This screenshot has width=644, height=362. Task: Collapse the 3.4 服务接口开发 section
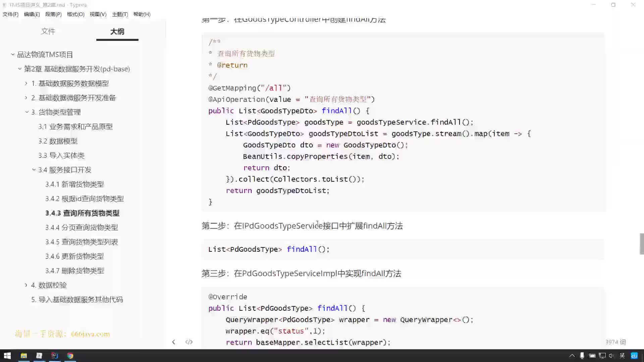(x=34, y=170)
